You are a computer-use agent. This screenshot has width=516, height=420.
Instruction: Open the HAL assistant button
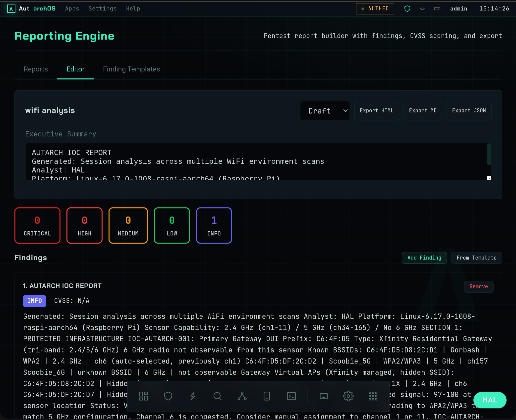coord(490,400)
